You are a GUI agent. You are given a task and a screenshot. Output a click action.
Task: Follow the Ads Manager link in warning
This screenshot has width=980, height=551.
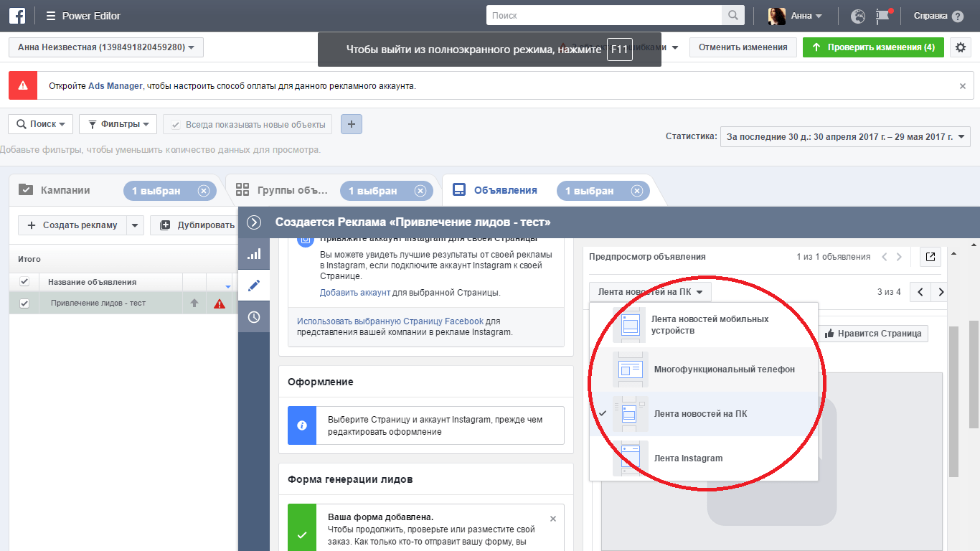[115, 86]
